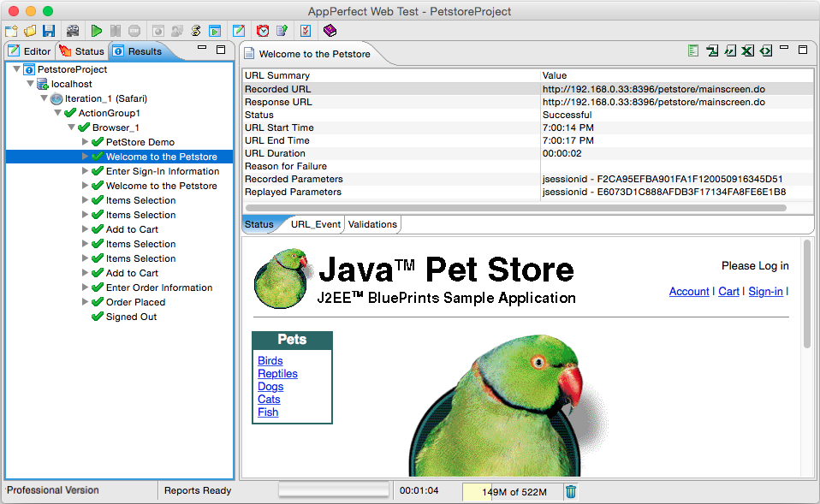Open help with the purple book icon
820x504 pixels.
click(330, 31)
